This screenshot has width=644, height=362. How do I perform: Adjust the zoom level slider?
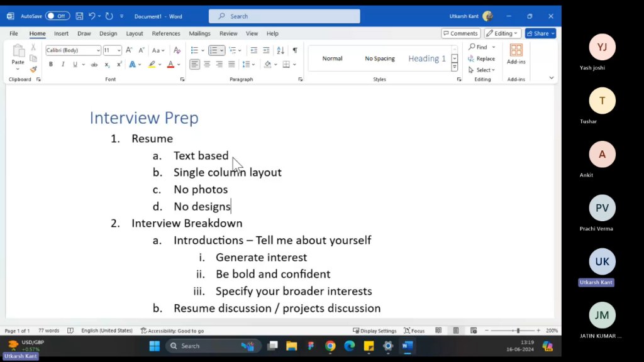518,331
